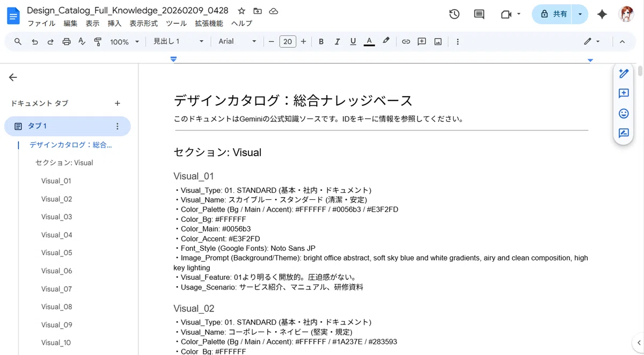Image resolution: width=644 pixels, height=355 pixels.
Task: Decrease the font size
Action: point(272,41)
